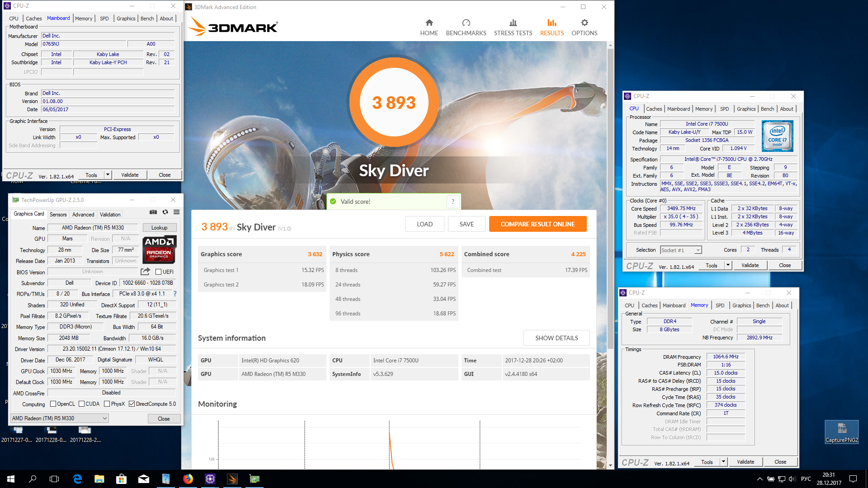Click the SAVE button in 3DMark
The width and height of the screenshot is (868, 488).
(x=467, y=224)
